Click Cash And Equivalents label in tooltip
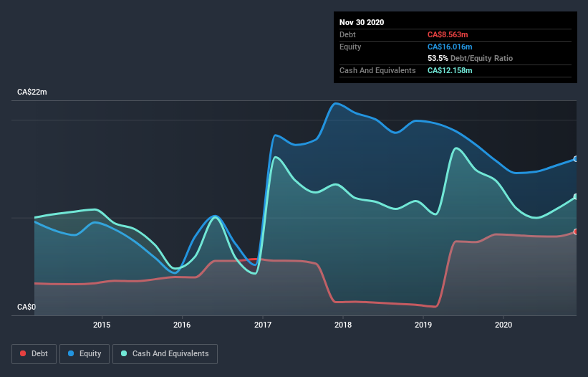588x377 pixels. tap(377, 70)
